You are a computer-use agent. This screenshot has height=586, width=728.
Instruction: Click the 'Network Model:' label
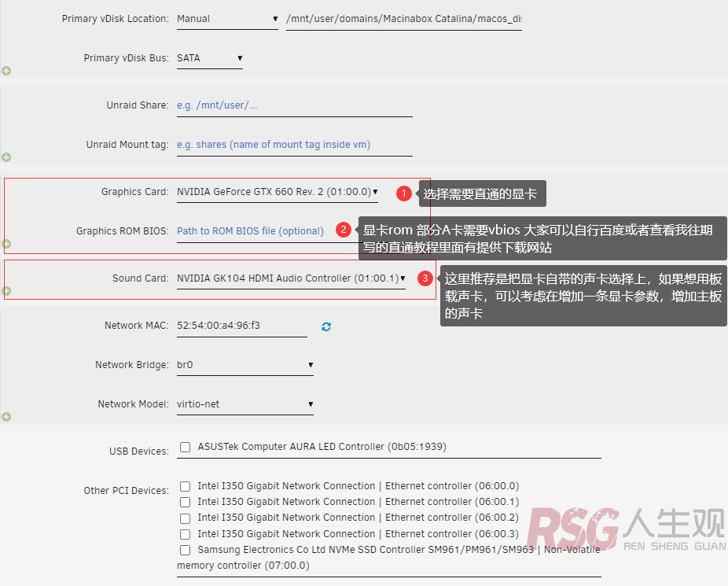pos(133,404)
